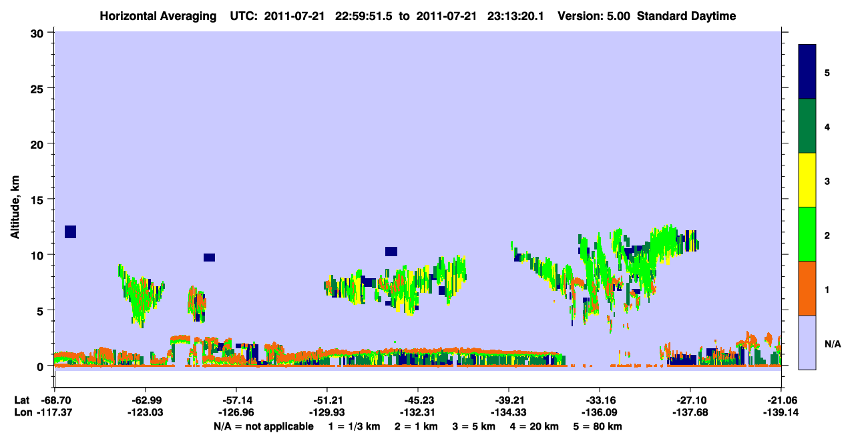
Task: Click the colorbar label '5'
Action: (827, 72)
